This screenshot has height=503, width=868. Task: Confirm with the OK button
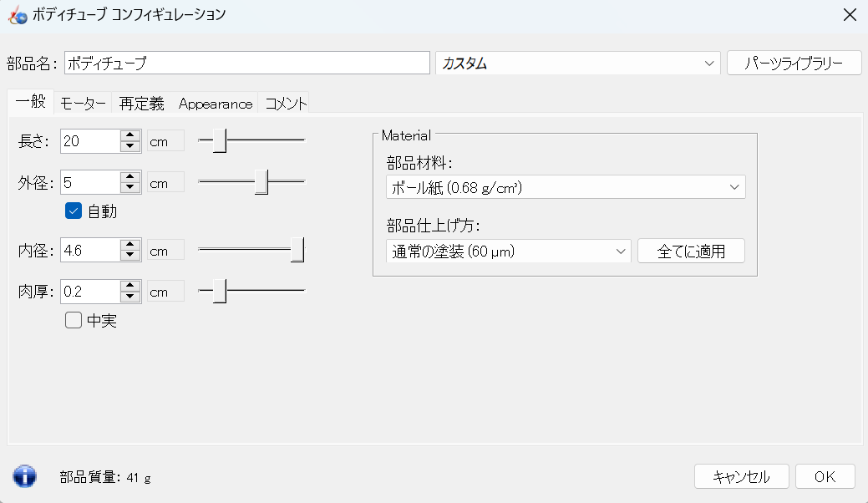tap(825, 476)
